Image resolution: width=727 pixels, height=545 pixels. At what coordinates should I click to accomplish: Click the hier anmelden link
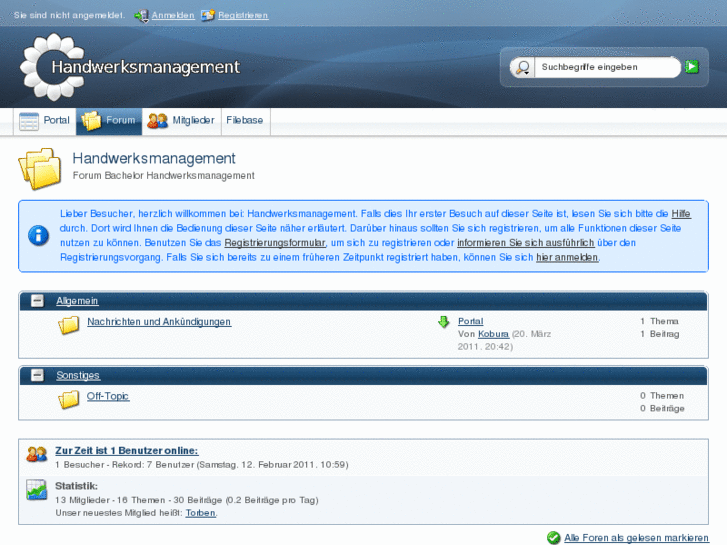click(567, 257)
